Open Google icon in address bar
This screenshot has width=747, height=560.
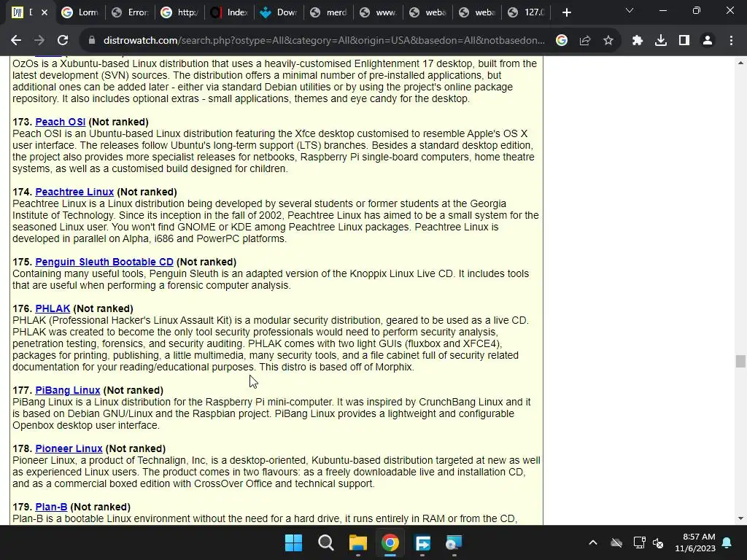tap(562, 41)
